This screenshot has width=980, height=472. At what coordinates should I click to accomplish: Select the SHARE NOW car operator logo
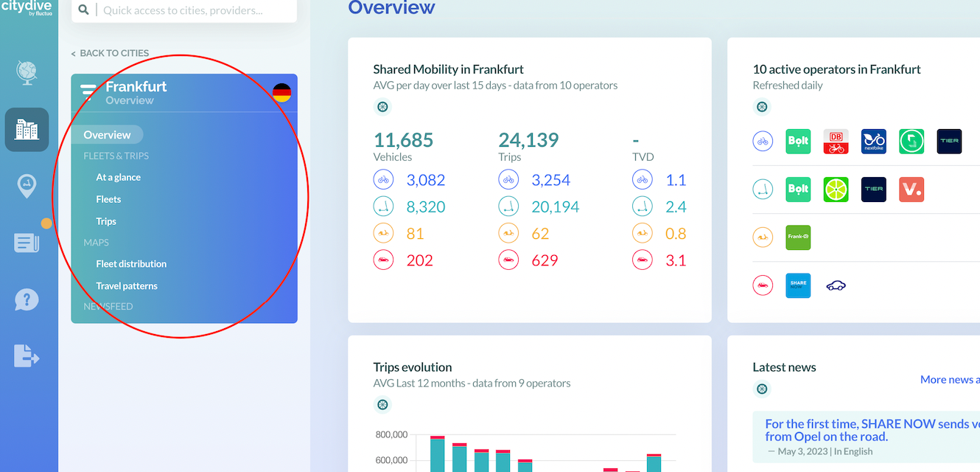(798, 285)
